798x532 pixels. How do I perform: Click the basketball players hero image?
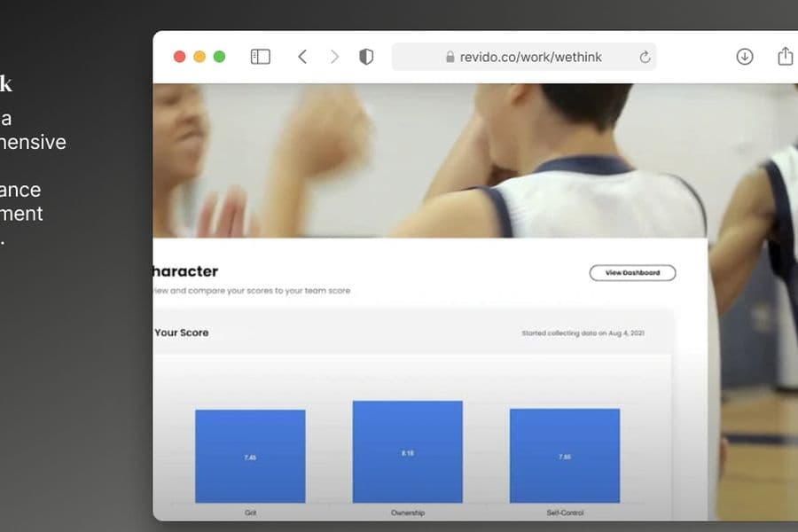pos(430,160)
